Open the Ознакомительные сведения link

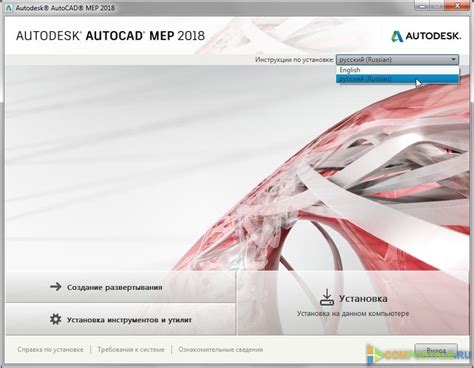click(221, 350)
